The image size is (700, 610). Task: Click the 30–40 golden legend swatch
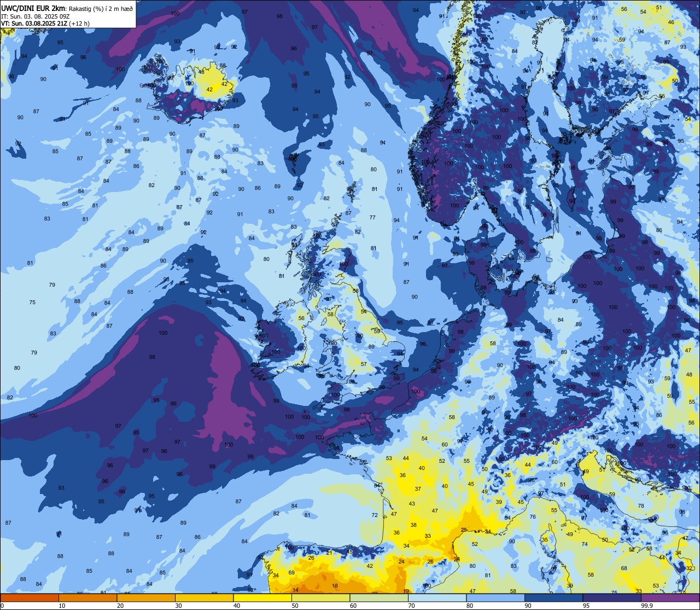click(x=204, y=597)
